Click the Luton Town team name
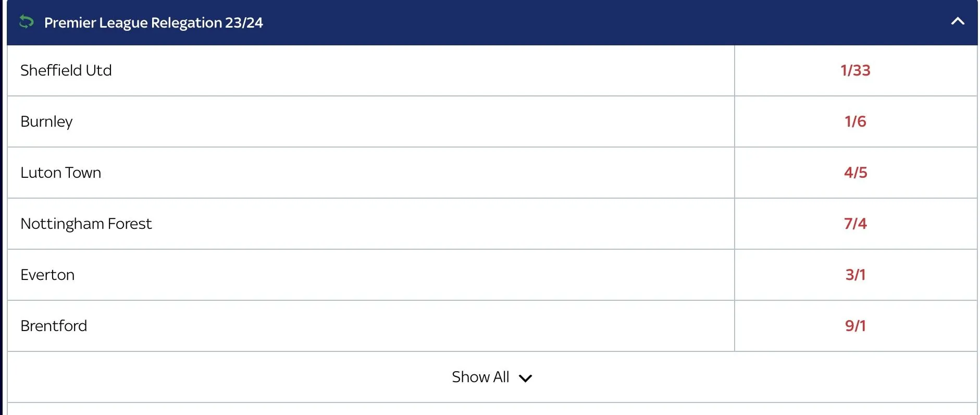This screenshot has width=980, height=415. point(60,173)
